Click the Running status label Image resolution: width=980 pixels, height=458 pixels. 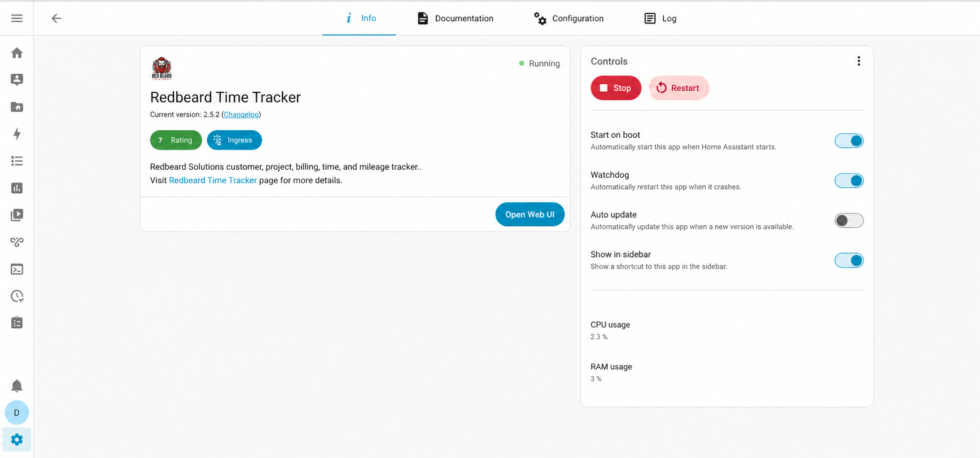(539, 64)
